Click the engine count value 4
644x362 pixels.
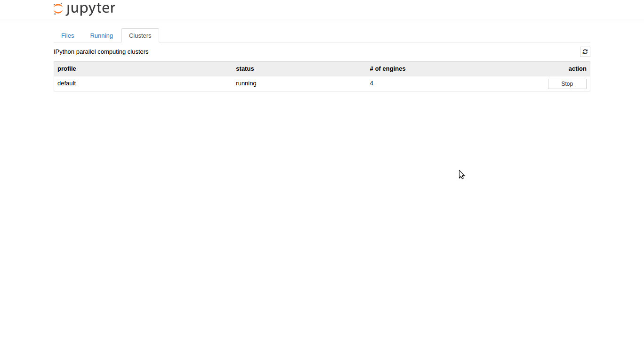(371, 83)
